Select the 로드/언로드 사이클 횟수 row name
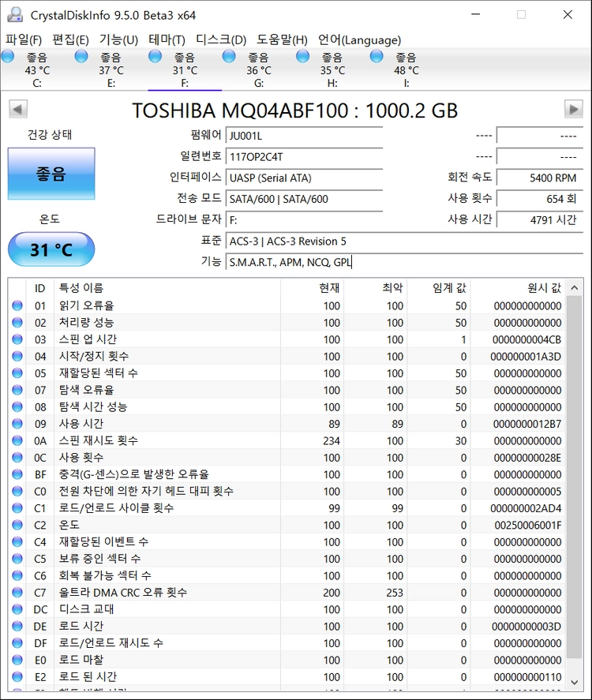The image size is (592, 700). (x=116, y=508)
